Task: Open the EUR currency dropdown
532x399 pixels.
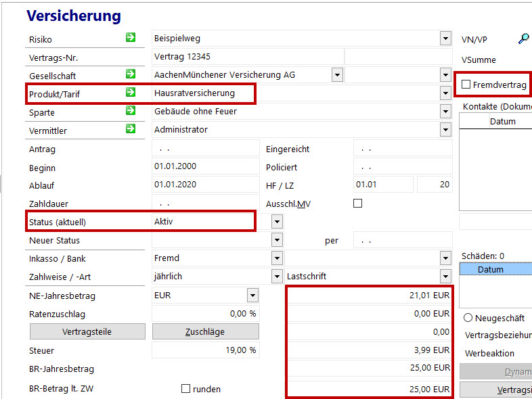Action: click(x=252, y=294)
